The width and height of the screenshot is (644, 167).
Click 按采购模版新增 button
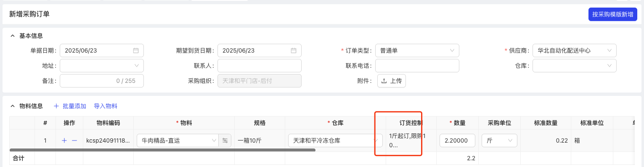point(613,14)
